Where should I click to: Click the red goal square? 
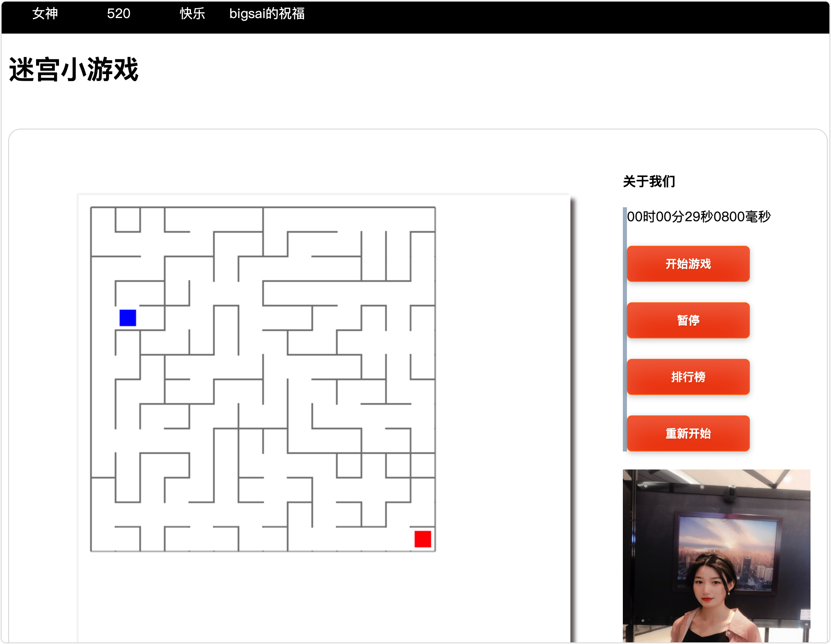(422, 539)
